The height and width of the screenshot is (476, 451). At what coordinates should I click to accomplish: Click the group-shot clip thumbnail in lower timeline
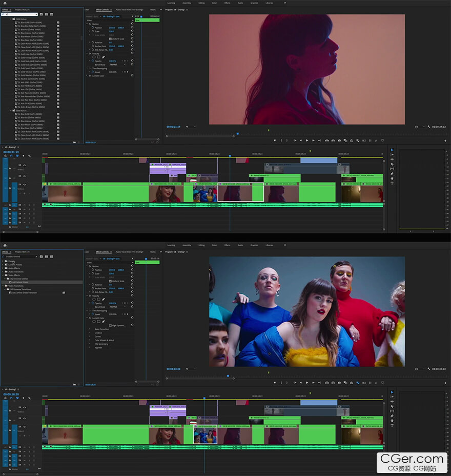pos(206,434)
